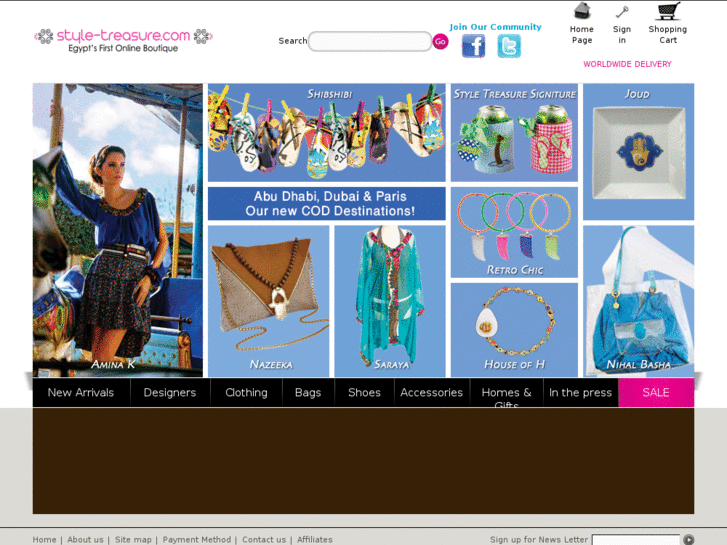
Task: Open Style Treasure Signiture can holders tile
Action: (x=514, y=133)
